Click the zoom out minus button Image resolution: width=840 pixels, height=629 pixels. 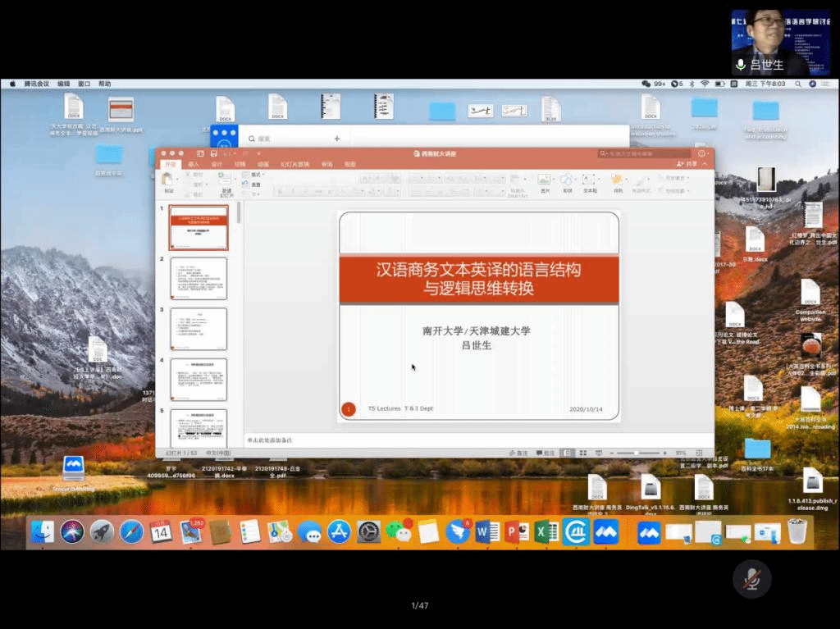pos(612,454)
